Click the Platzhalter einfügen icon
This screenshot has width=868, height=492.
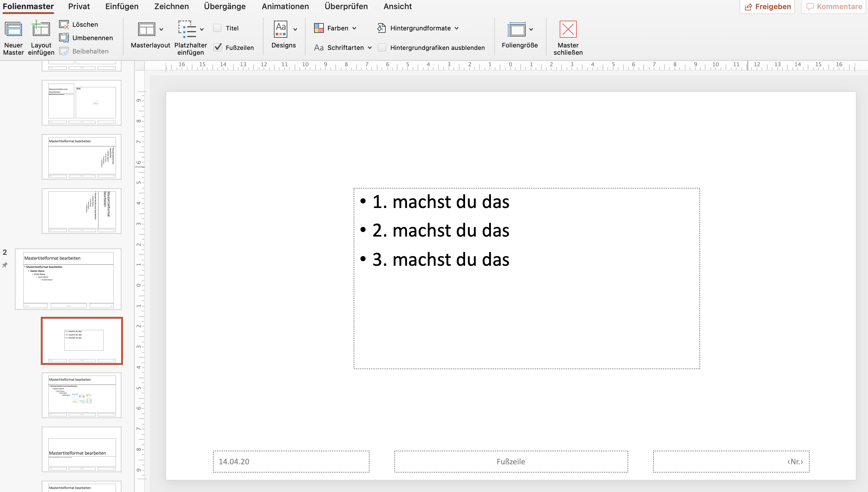click(187, 29)
